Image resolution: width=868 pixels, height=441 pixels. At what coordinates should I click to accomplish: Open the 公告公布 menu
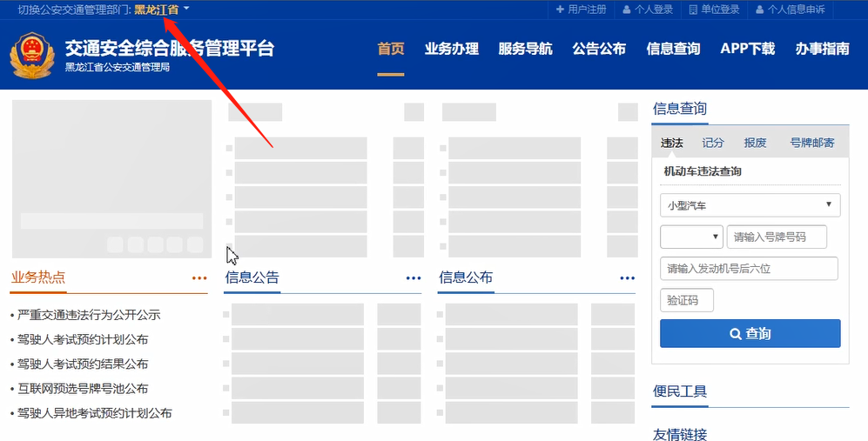point(599,49)
